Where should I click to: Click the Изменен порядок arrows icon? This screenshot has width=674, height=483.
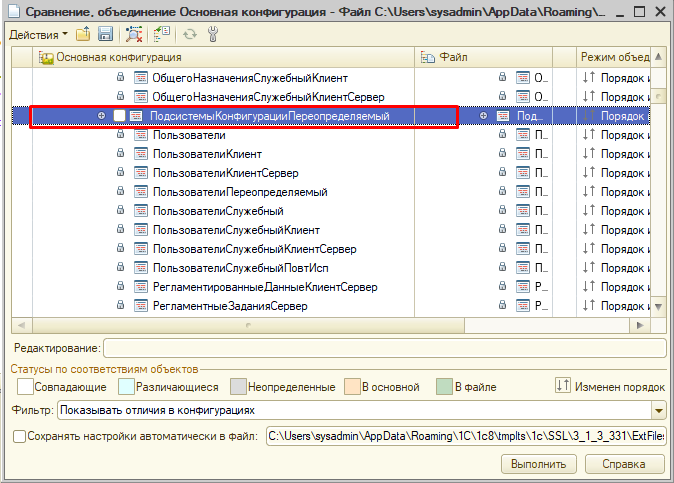point(563,385)
